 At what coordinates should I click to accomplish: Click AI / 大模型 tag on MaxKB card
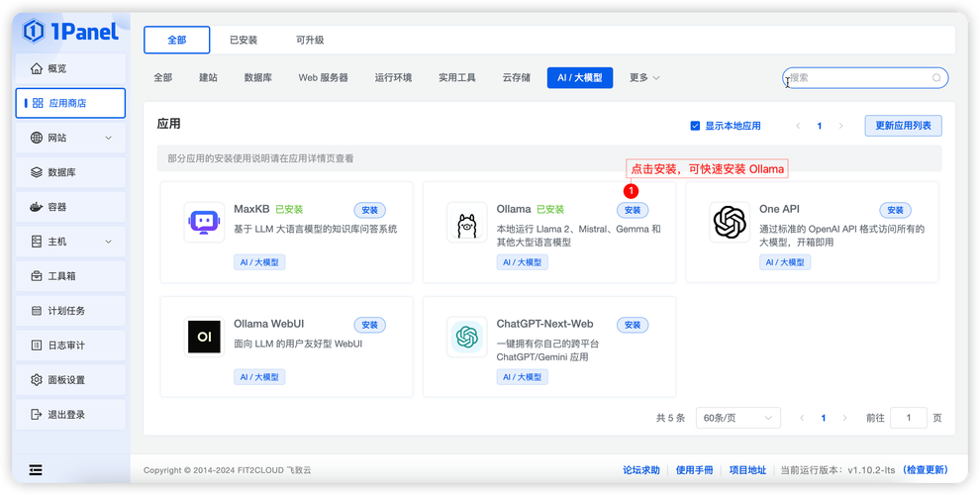(x=259, y=262)
